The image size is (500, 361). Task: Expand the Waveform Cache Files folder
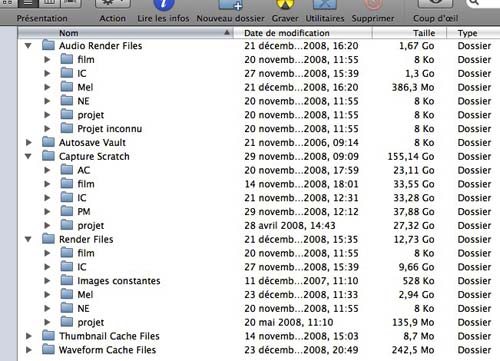tap(29, 350)
